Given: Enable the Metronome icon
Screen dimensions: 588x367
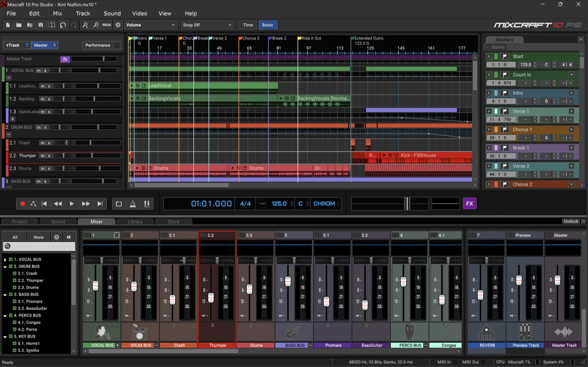Looking at the screenshot, I should 133,203.
